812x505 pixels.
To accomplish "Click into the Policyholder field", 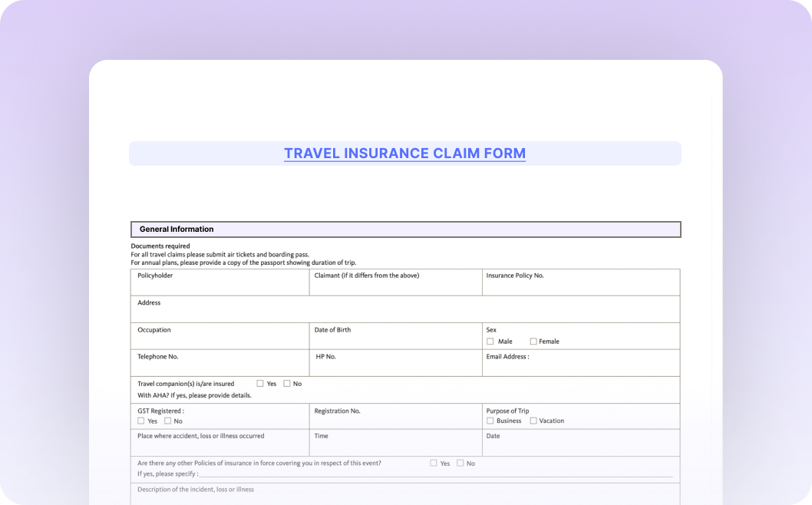I will [x=220, y=286].
